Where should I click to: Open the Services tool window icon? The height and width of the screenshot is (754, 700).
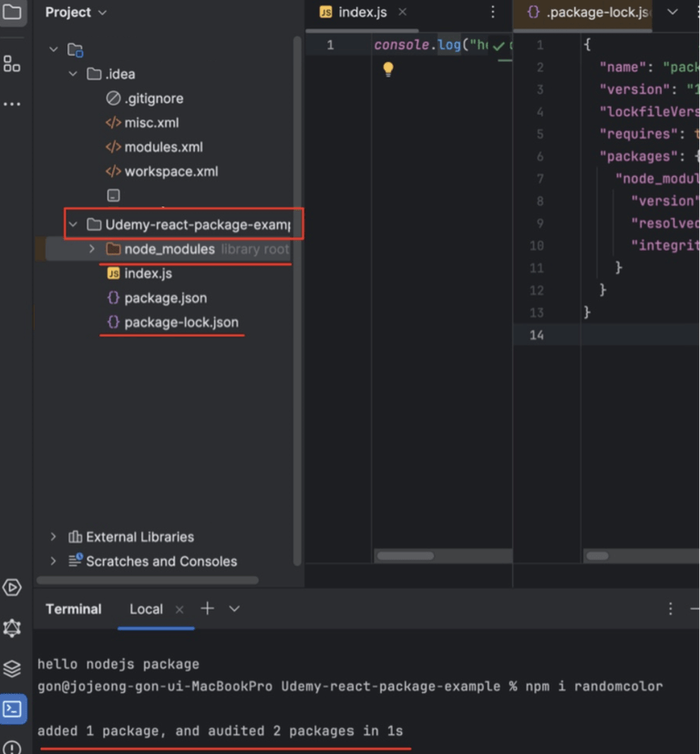click(x=12, y=587)
